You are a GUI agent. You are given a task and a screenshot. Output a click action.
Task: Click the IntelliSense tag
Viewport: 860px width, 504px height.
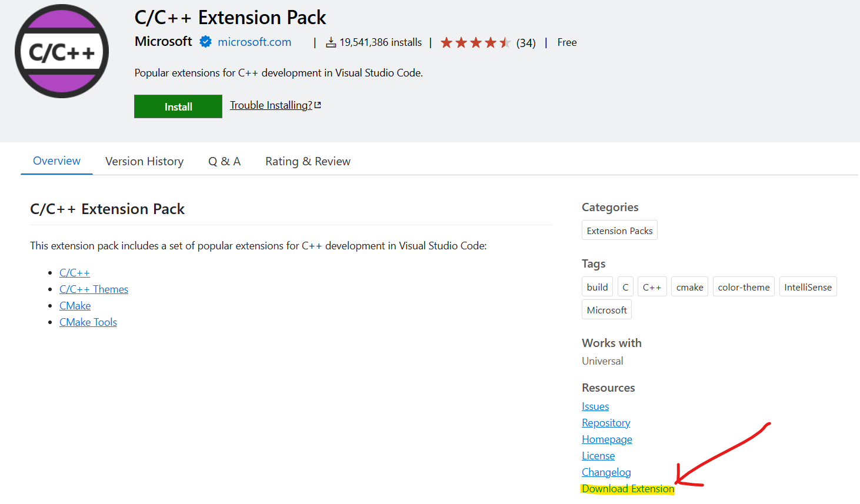808,287
